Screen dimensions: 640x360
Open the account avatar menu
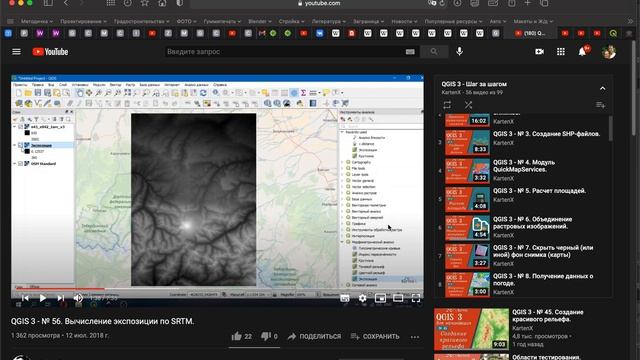coord(609,52)
